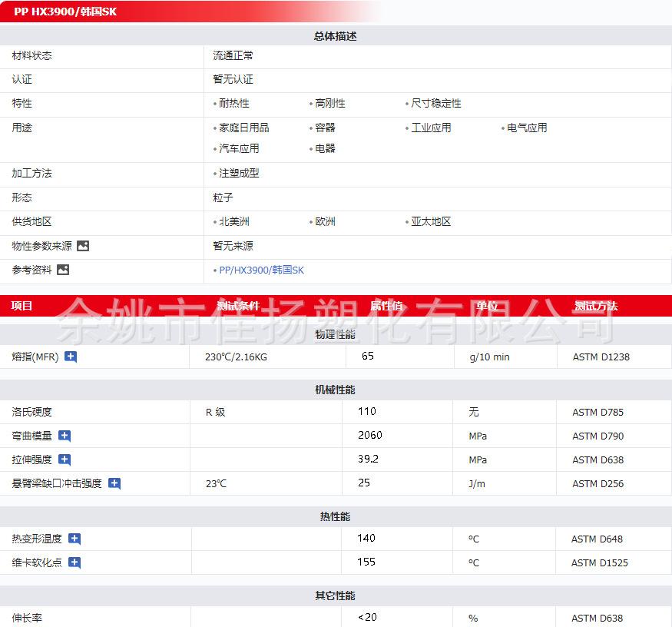Click the elongation value <20

367,617
